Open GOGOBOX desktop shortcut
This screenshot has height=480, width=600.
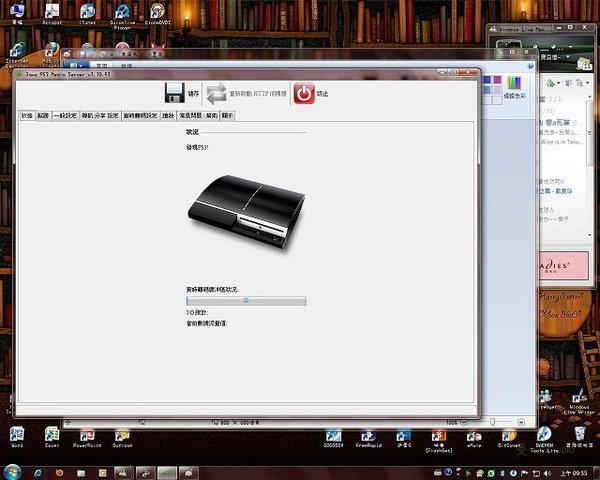(x=333, y=438)
